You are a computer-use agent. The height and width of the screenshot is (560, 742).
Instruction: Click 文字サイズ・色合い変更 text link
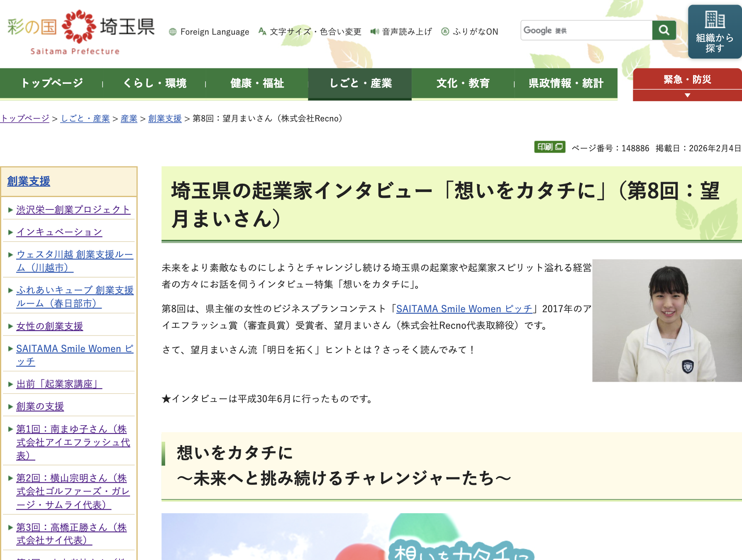click(x=316, y=32)
